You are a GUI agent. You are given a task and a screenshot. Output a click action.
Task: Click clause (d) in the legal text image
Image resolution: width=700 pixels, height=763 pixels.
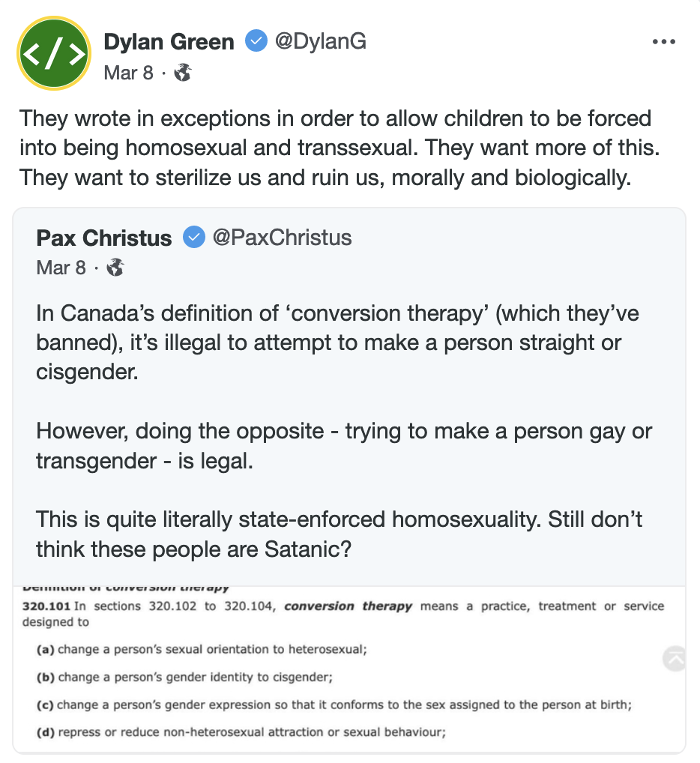(x=241, y=732)
